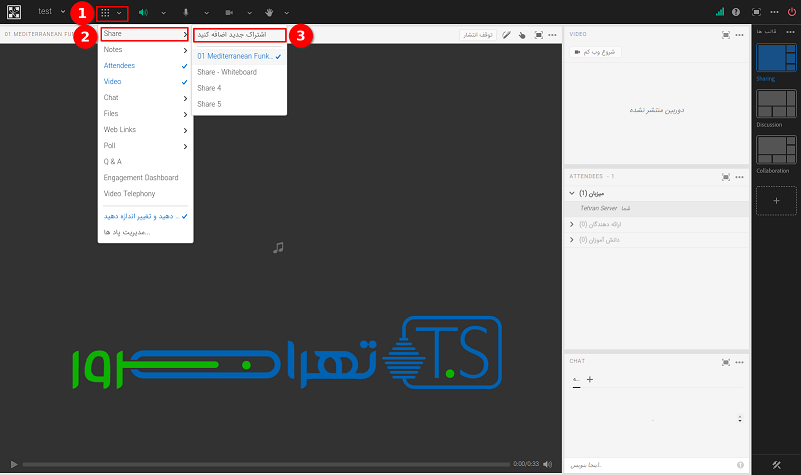Select the pointer hand tool in share pod

pos(522,35)
